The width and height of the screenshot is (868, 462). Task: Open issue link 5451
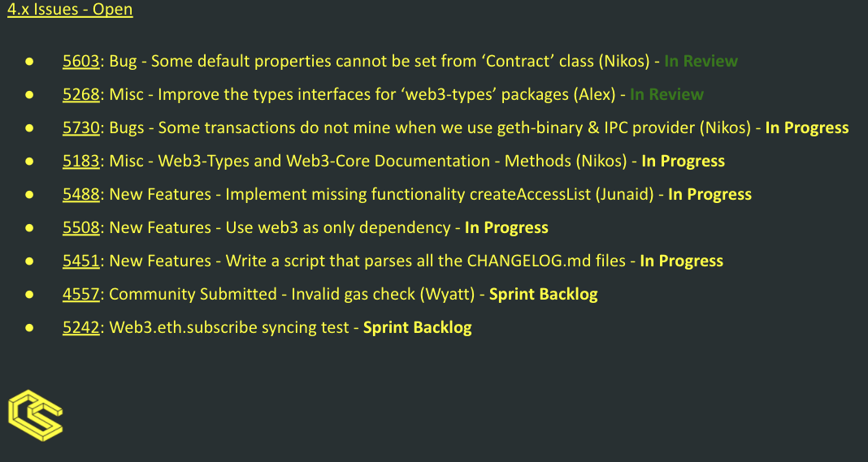[80, 261]
